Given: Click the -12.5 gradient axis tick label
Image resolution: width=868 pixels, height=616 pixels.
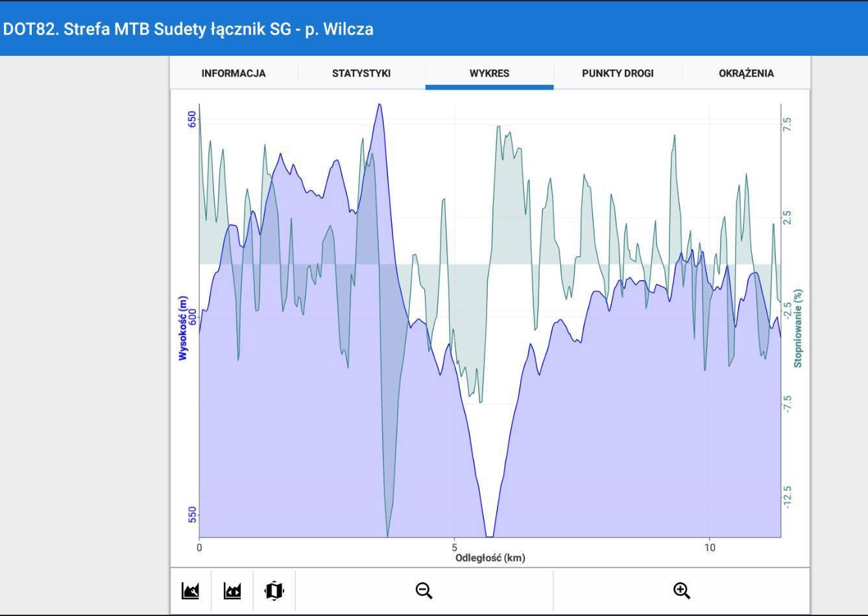Looking at the screenshot, I should click(x=787, y=497).
